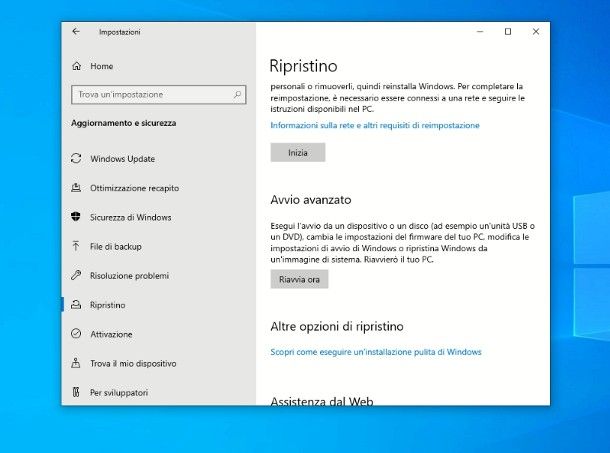This screenshot has width=610, height=453.
Task: Click the Trova il mio dispositivo icon
Action: click(76, 363)
